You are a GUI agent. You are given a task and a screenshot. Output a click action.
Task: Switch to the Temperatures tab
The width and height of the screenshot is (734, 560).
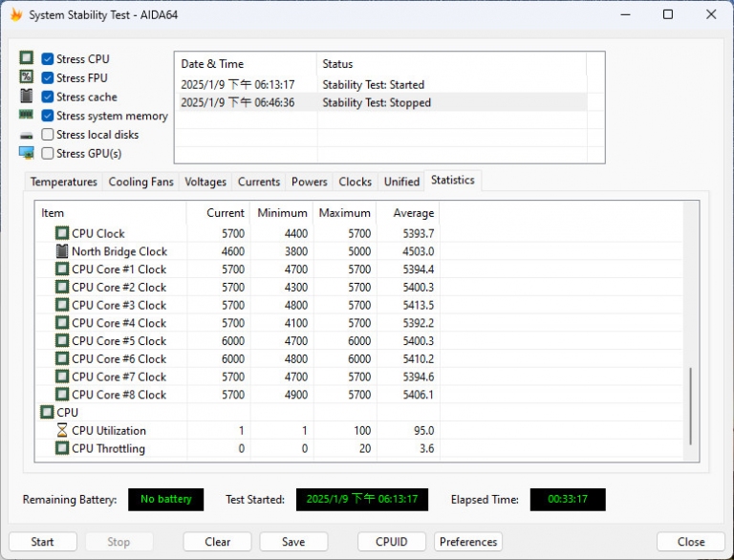(x=64, y=182)
